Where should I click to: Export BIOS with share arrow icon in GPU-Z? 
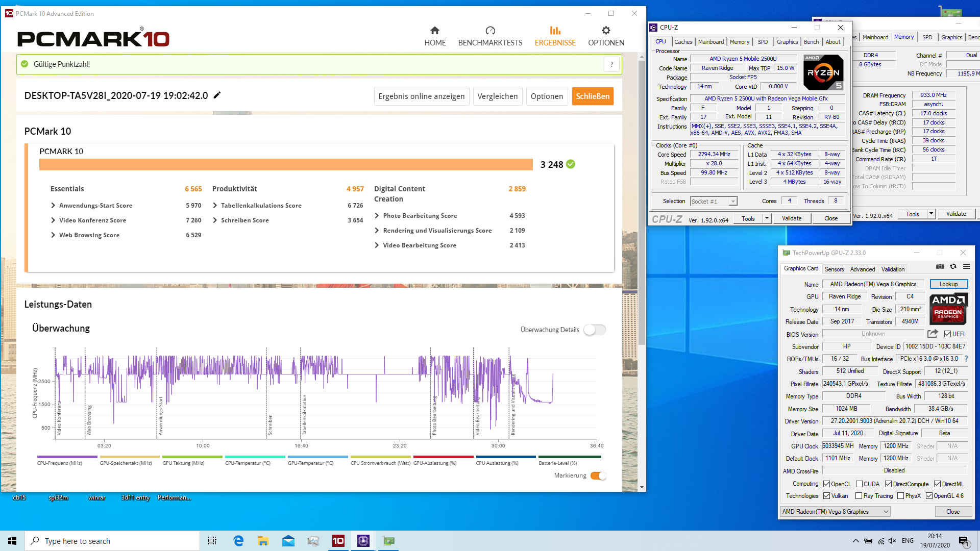click(933, 334)
